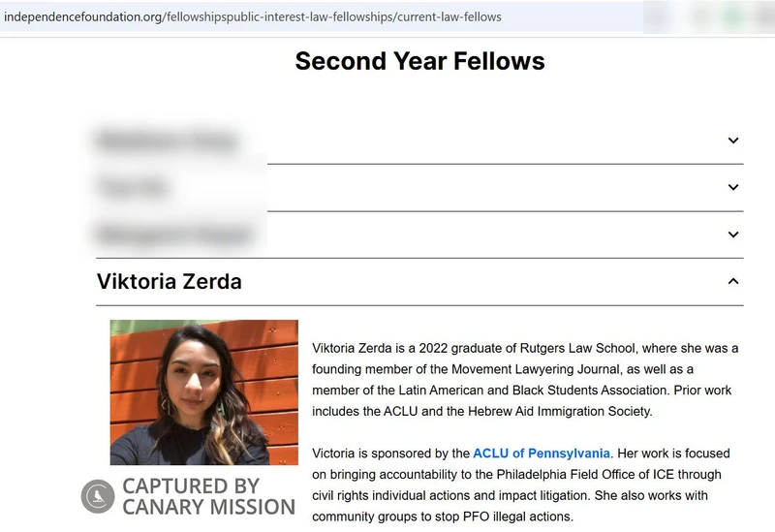This screenshot has height=532, width=775.
Task: Select the second blurred fellow name row
Action: pos(419,187)
